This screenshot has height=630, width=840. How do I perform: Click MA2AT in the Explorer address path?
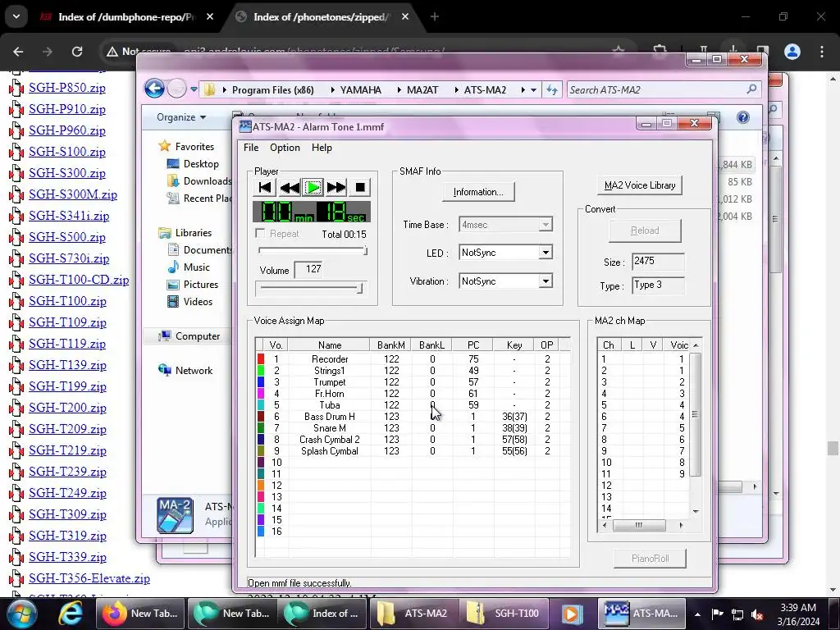(422, 90)
